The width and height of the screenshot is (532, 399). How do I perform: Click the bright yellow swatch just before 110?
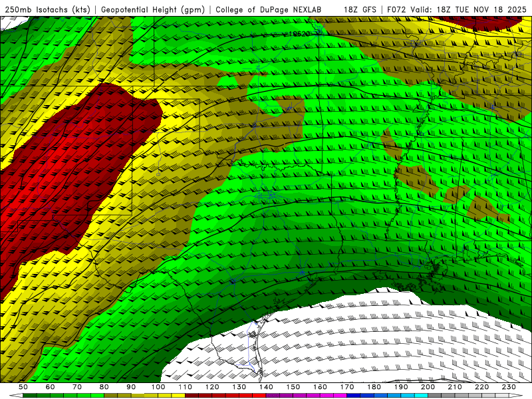point(178,396)
